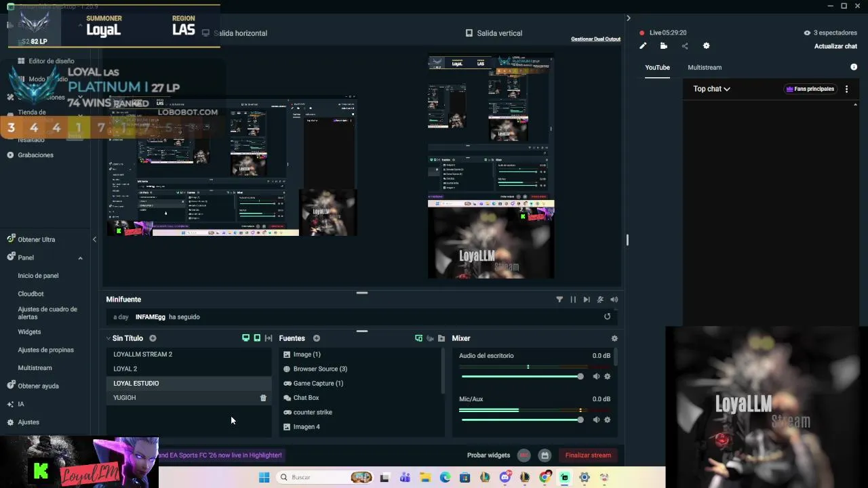Image resolution: width=868 pixels, height=488 pixels.
Task: Open Mic/Aux settings gear
Action: (607, 420)
